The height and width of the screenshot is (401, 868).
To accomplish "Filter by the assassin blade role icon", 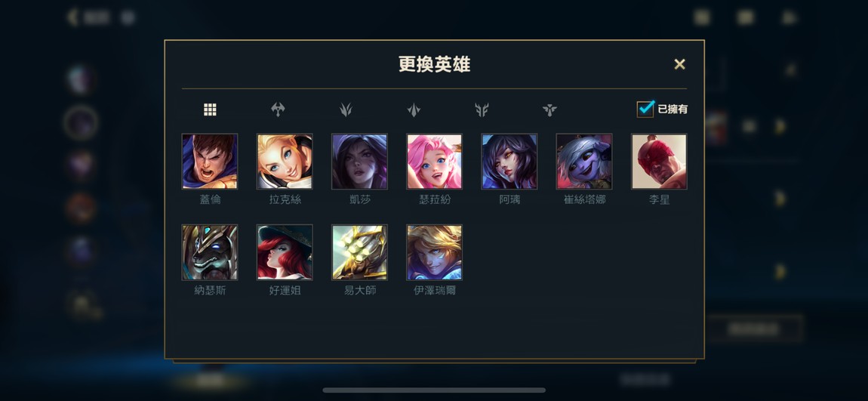I will (x=414, y=110).
